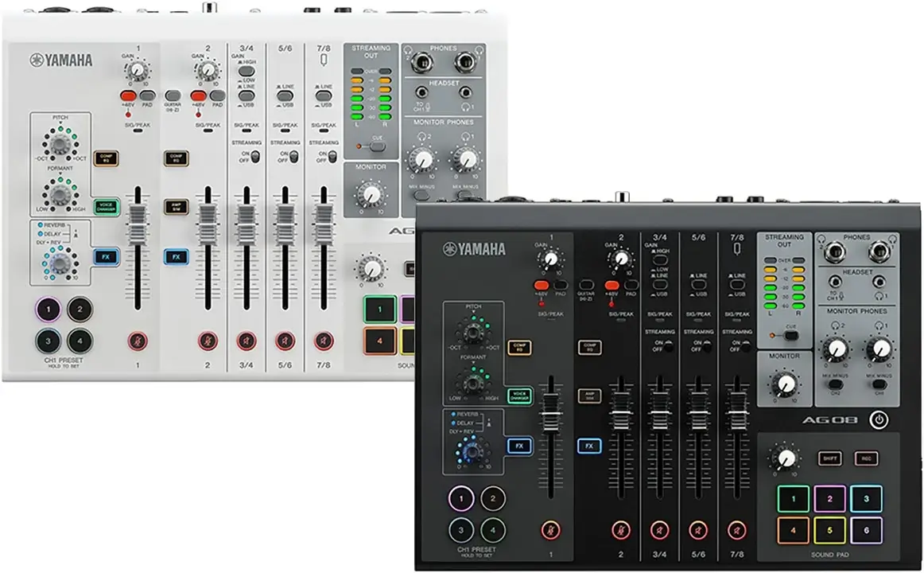
Task: Hit the SHIFT button on the black mixer
Action: pyautogui.click(x=829, y=458)
